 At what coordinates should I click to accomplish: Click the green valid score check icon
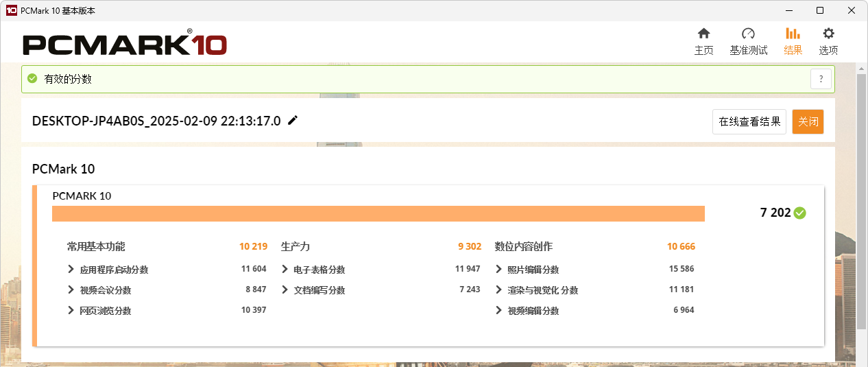32,79
